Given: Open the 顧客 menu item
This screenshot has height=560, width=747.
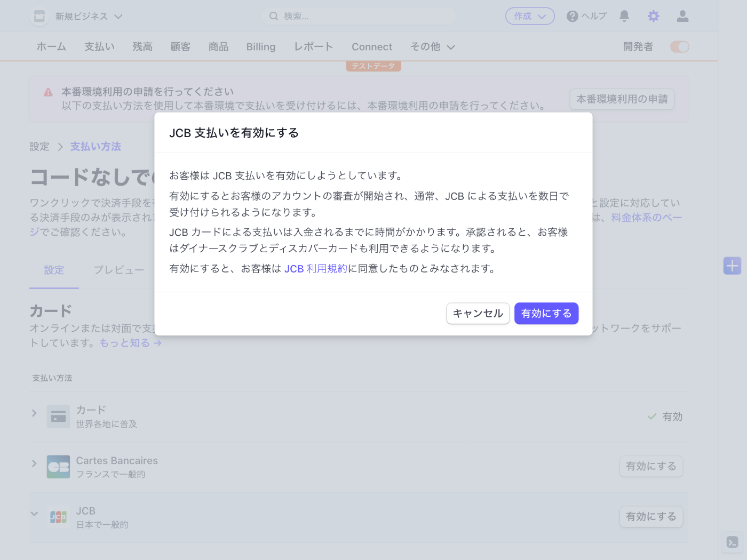Looking at the screenshot, I should pos(180,47).
